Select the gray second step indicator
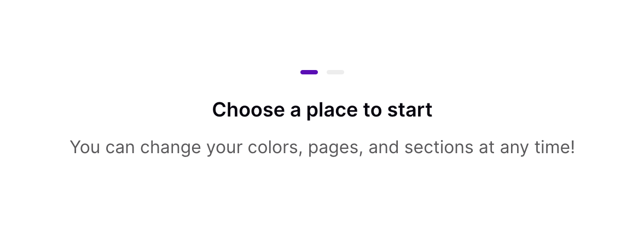This screenshot has height=227, width=644. tap(335, 72)
